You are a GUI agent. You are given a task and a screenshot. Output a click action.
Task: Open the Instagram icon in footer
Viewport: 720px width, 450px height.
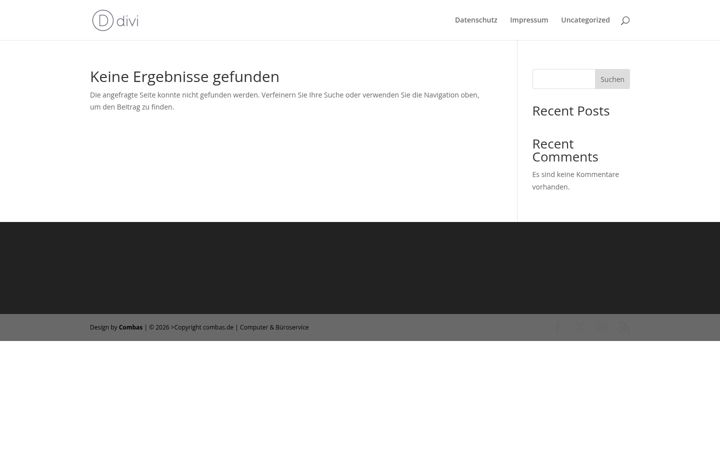coord(602,327)
